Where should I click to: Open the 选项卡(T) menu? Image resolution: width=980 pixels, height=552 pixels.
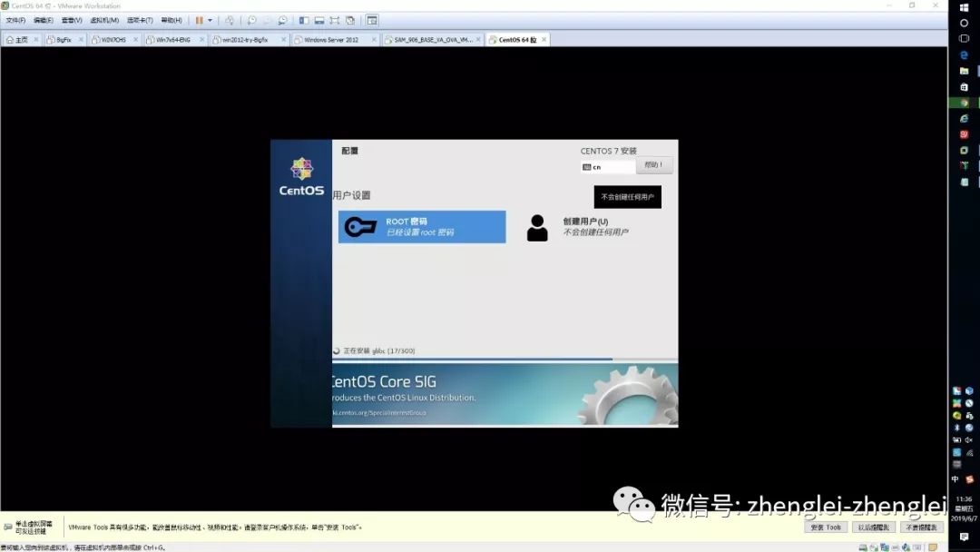(x=140, y=21)
